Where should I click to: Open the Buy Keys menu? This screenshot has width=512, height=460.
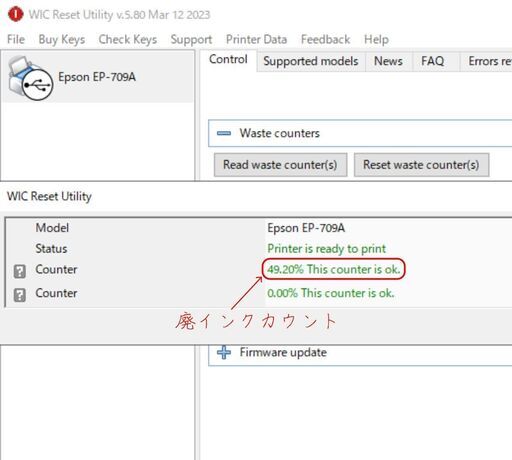62,39
